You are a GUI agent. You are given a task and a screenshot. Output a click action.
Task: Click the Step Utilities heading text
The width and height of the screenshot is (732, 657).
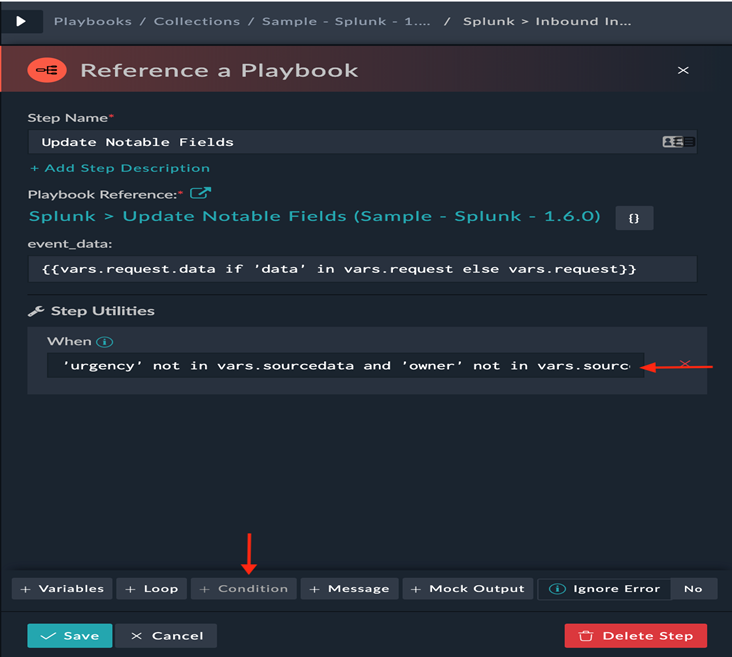[x=103, y=311]
